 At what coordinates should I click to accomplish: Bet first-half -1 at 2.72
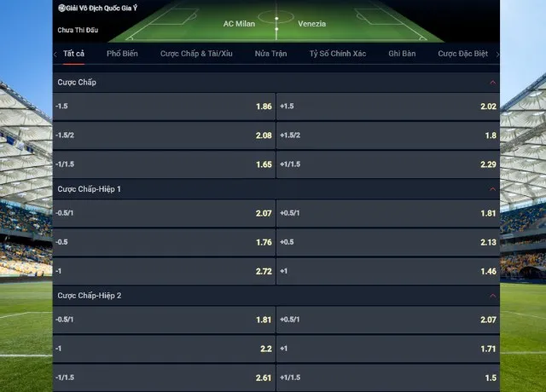[x=164, y=271]
